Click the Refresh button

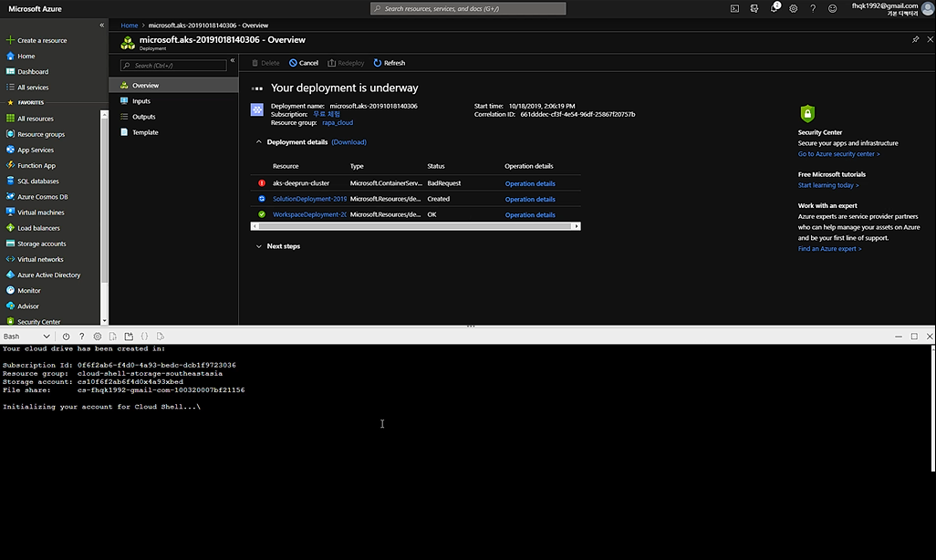(x=390, y=63)
